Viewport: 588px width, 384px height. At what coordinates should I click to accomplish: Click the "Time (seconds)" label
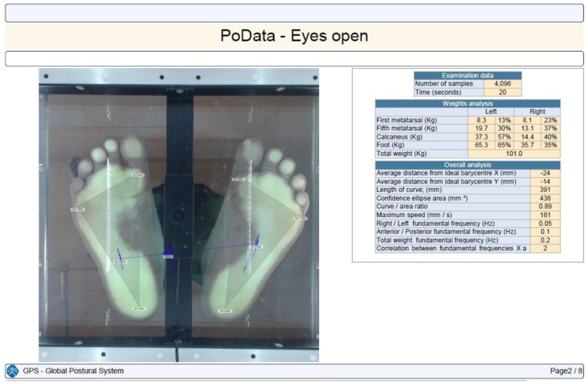[438, 92]
